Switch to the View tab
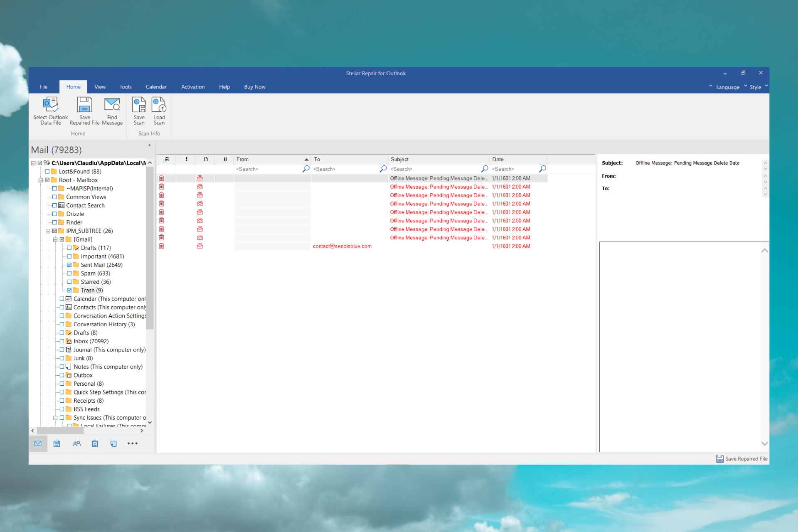 coord(100,87)
